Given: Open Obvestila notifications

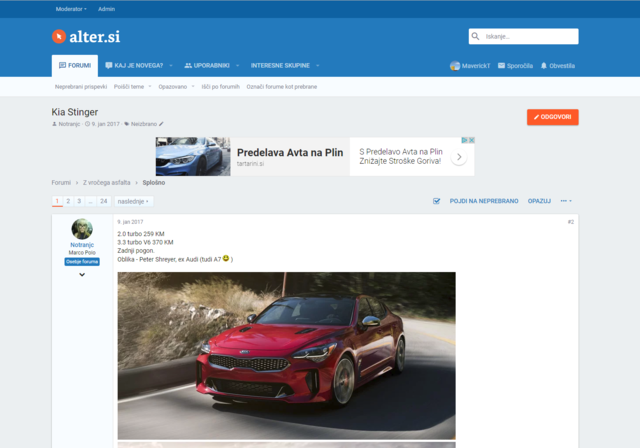Looking at the screenshot, I should point(558,66).
